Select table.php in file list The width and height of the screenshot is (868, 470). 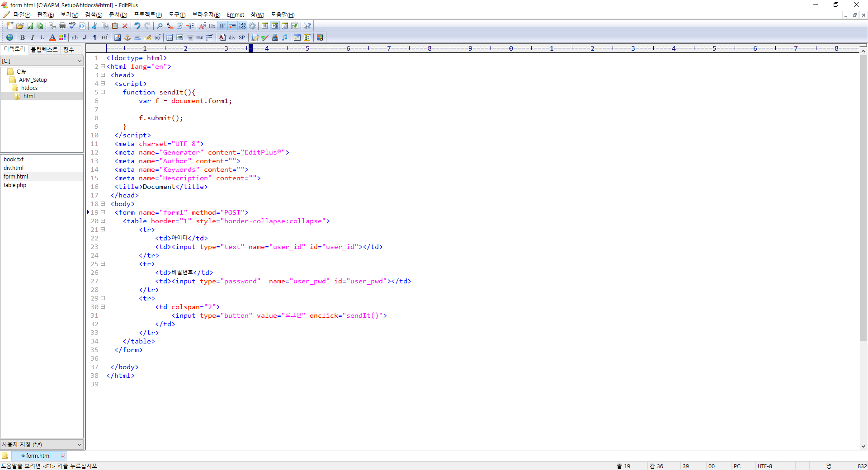(x=15, y=185)
